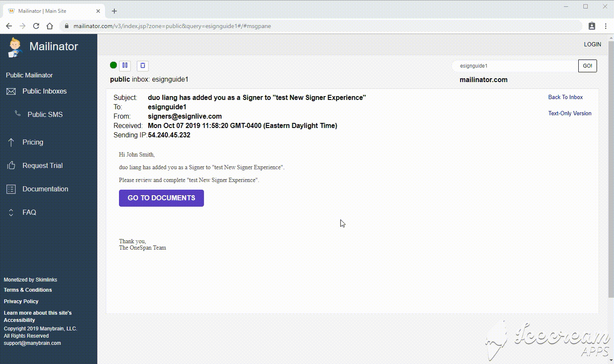Image resolution: width=614 pixels, height=364 pixels.
Task: Click the Documentation list icon
Action: click(x=11, y=189)
